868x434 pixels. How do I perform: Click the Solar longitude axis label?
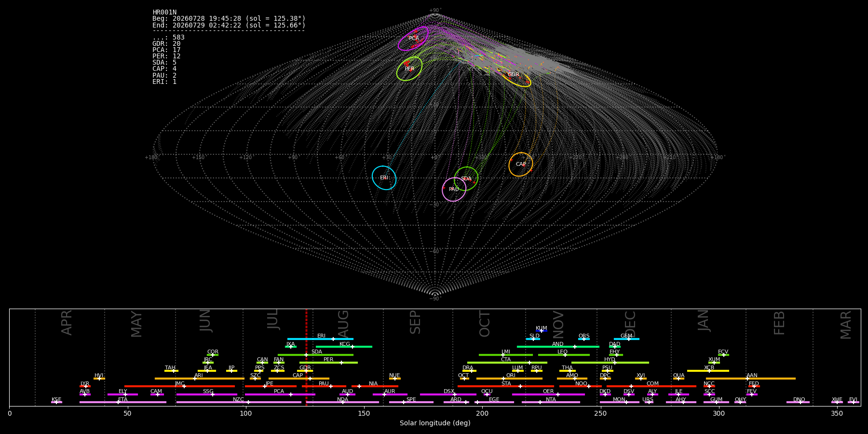(435, 423)
